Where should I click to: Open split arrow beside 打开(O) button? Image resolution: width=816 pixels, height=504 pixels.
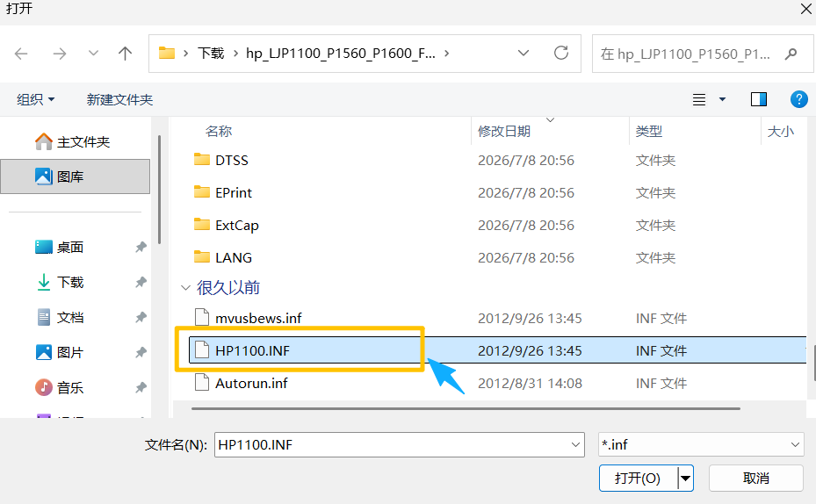pyautogui.click(x=686, y=478)
